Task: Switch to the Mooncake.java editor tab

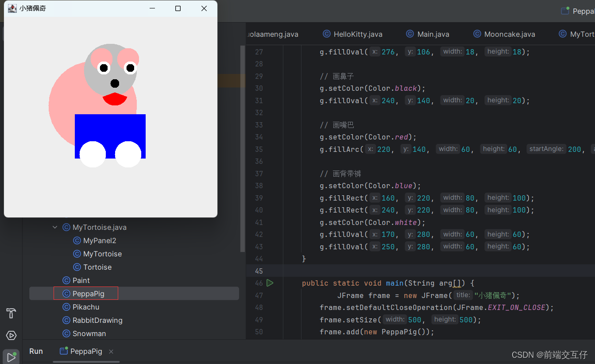Action: click(x=504, y=34)
